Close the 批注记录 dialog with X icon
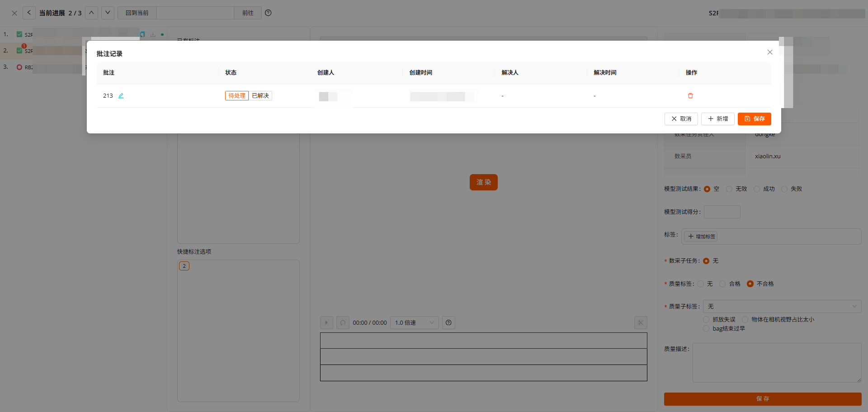The width and height of the screenshot is (868, 412). (x=770, y=52)
